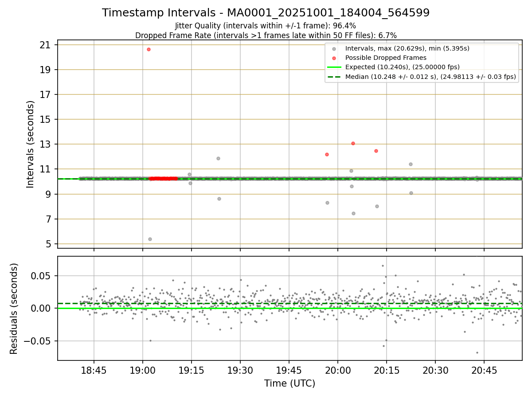The image size is (532, 399).
Task: Click the grey point near 11.9 seconds after 19:15
Action: (x=218, y=158)
